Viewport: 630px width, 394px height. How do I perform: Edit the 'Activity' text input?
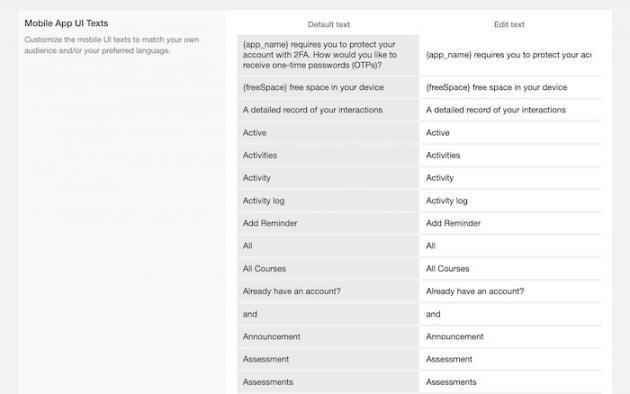tap(510, 178)
